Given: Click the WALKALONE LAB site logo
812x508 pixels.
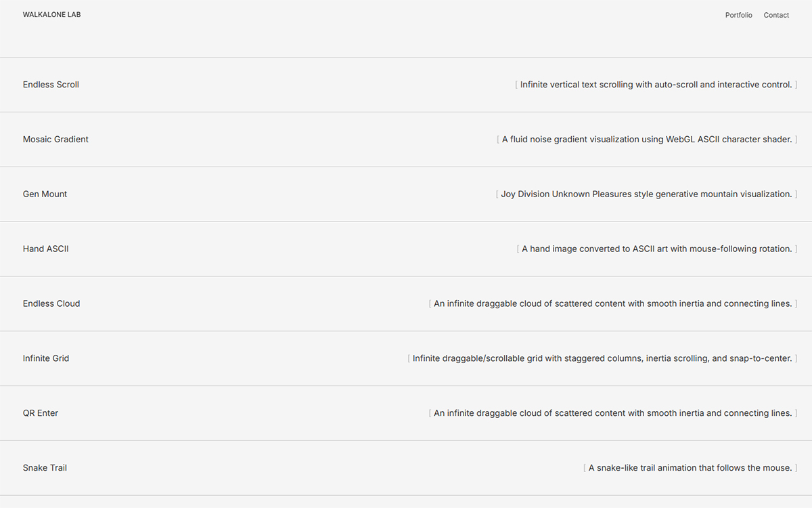Looking at the screenshot, I should (51, 14).
